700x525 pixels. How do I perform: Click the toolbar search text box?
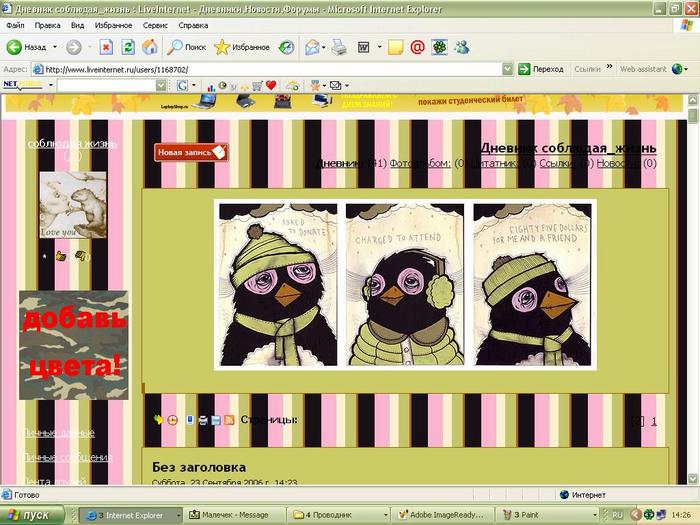click(107, 85)
